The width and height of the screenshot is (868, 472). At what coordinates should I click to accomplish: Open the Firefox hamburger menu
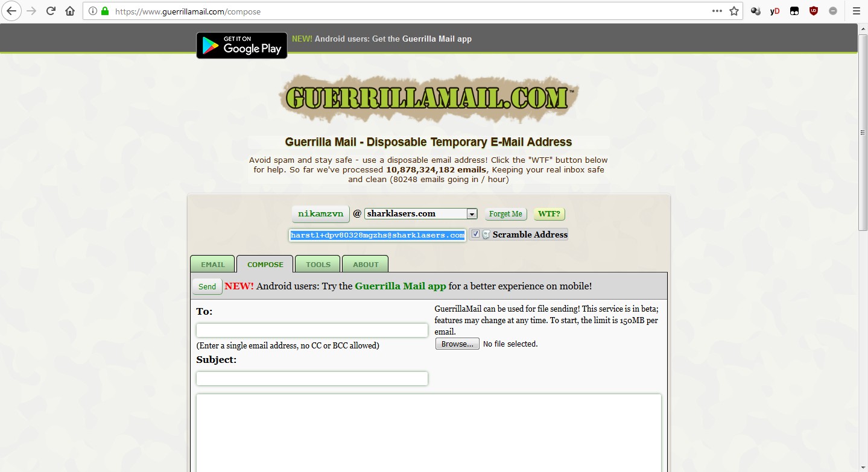point(857,11)
